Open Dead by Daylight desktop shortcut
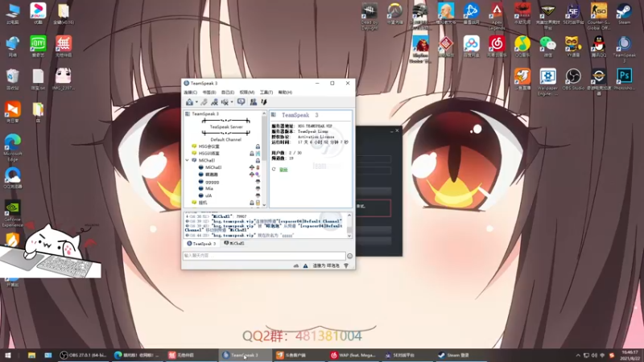 coord(369,16)
